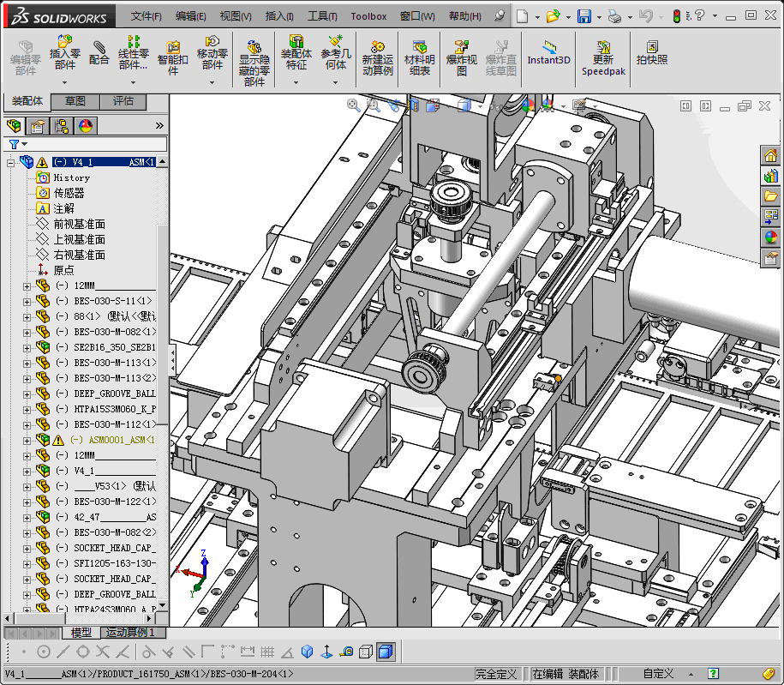The width and height of the screenshot is (784, 685).
Task: Click the Save floppy disk icon
Action: (x=584, y=16)
